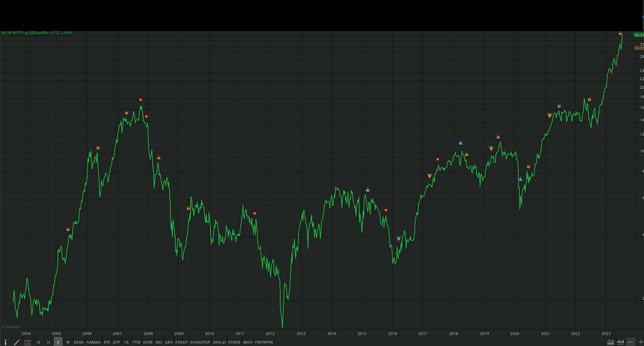The image size is (644, 346).
Task: Click the 2012 year label on the axis
Action: [270, 334]
